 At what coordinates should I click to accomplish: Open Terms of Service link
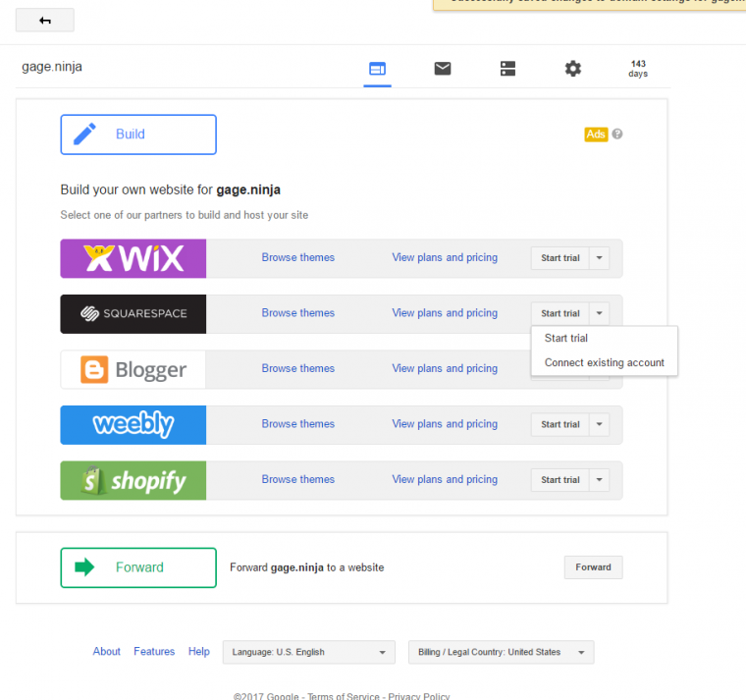pyautogui.click(x=344, y=696)
